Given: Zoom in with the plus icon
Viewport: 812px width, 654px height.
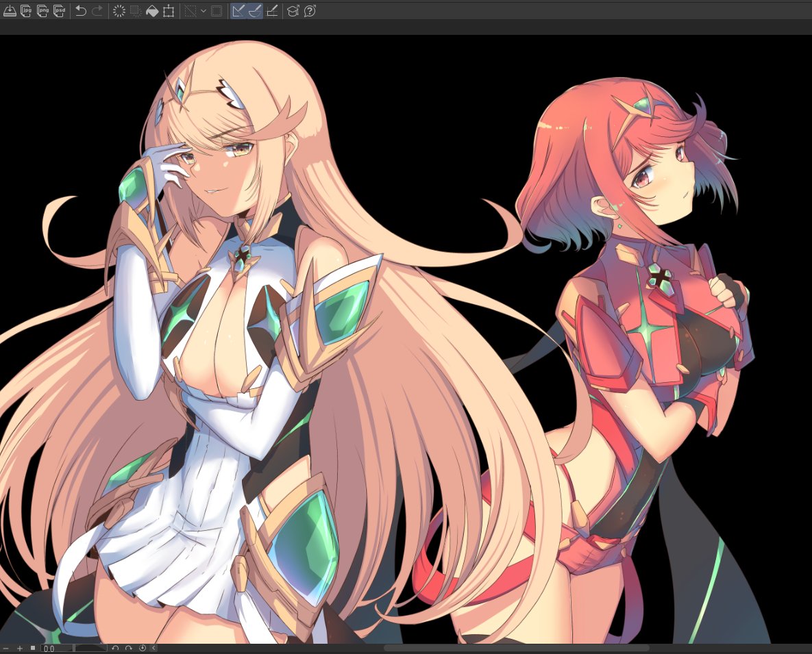Looking at the screenshot, I should click(20, 649).
